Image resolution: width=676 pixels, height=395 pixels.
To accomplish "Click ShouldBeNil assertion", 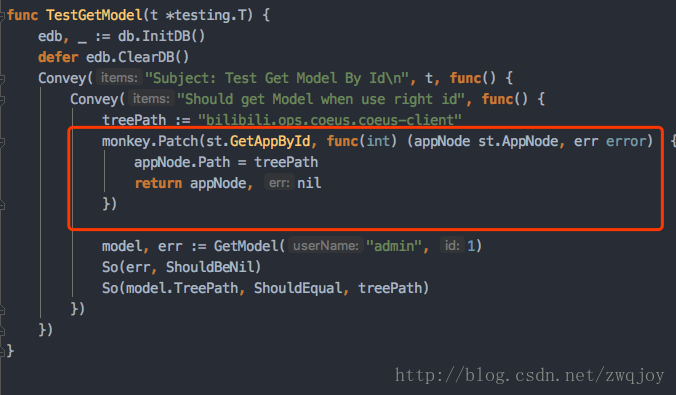I will pos(210,267).
